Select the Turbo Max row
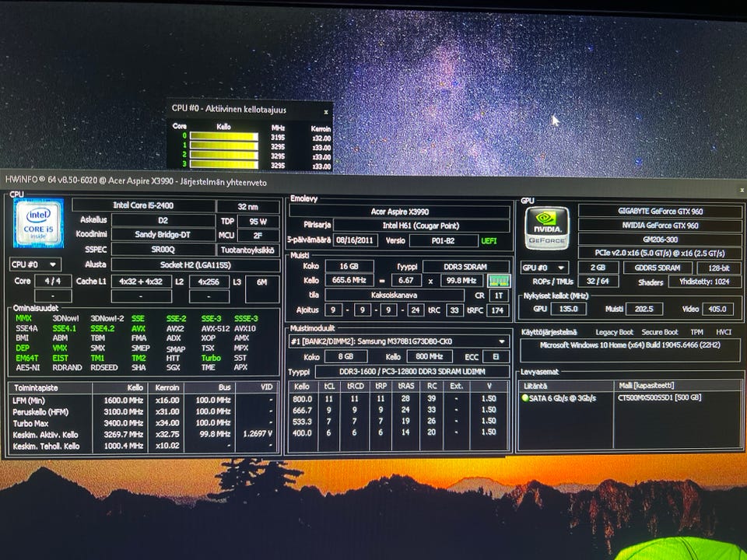Viewport: 747px width, 560px height. click(x=143, y=423)
